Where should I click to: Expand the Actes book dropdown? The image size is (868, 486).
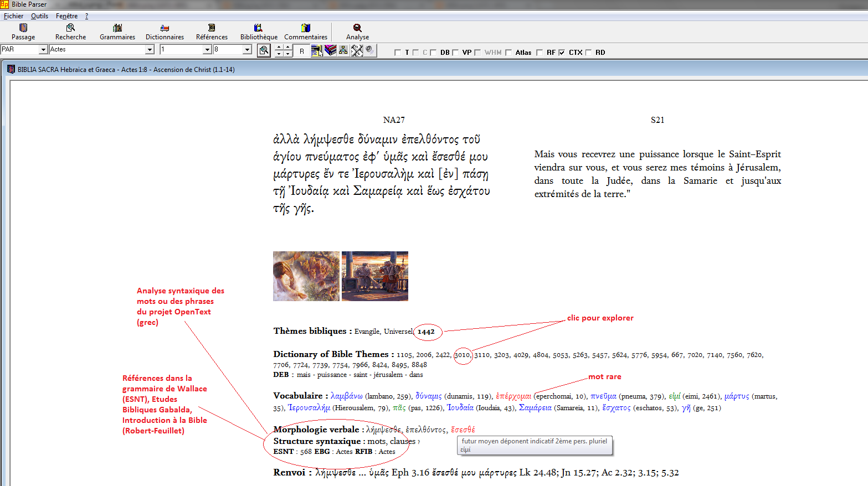(150, 50)
